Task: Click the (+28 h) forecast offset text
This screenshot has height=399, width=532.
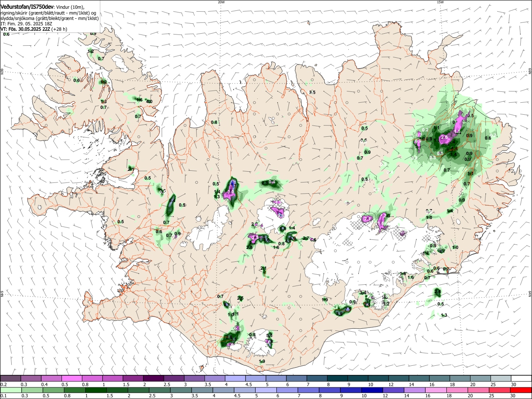Action: pos(59,29)
